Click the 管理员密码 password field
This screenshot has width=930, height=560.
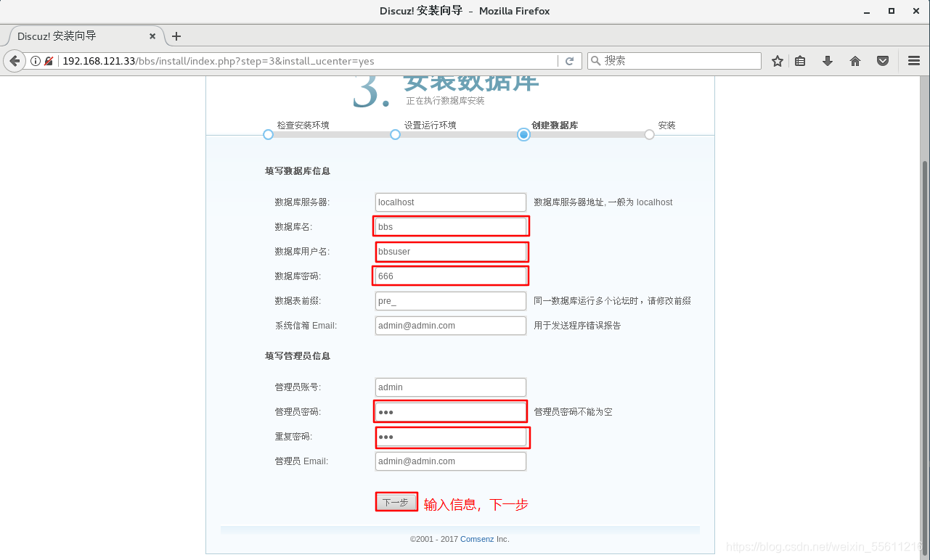tap(451, 412)
